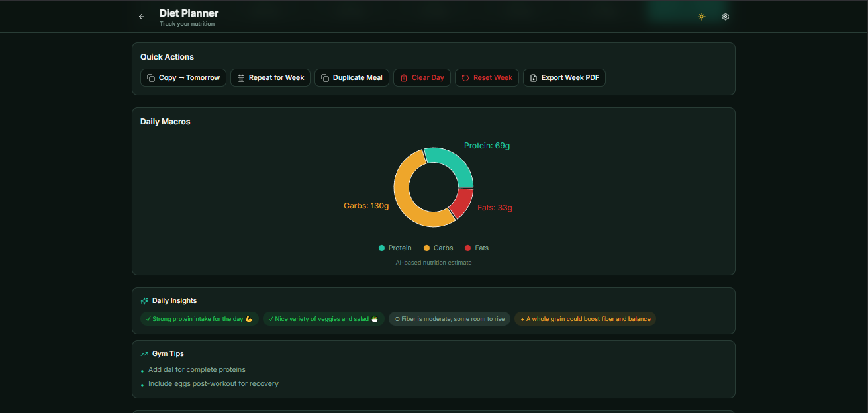
Task: Click the reset arrow icon in Reset Week
Action: 465,77
